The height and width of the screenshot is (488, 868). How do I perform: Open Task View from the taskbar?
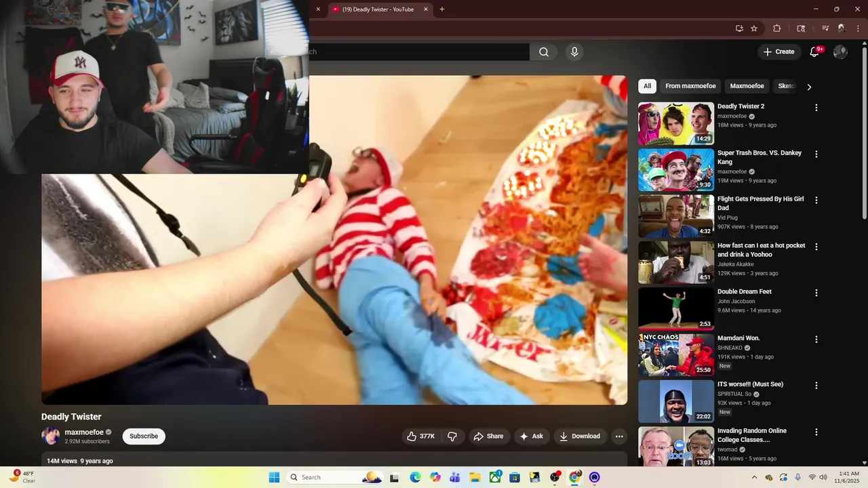[x=395, y=477]
